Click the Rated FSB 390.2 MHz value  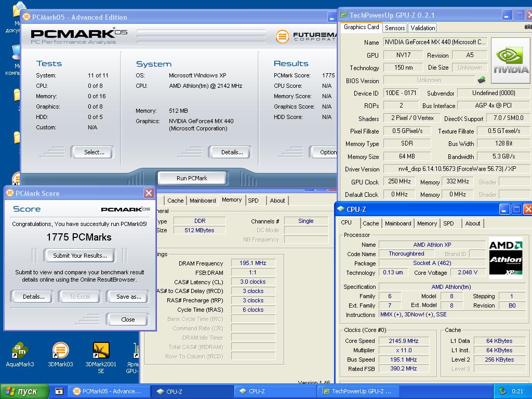click(403, 368)
